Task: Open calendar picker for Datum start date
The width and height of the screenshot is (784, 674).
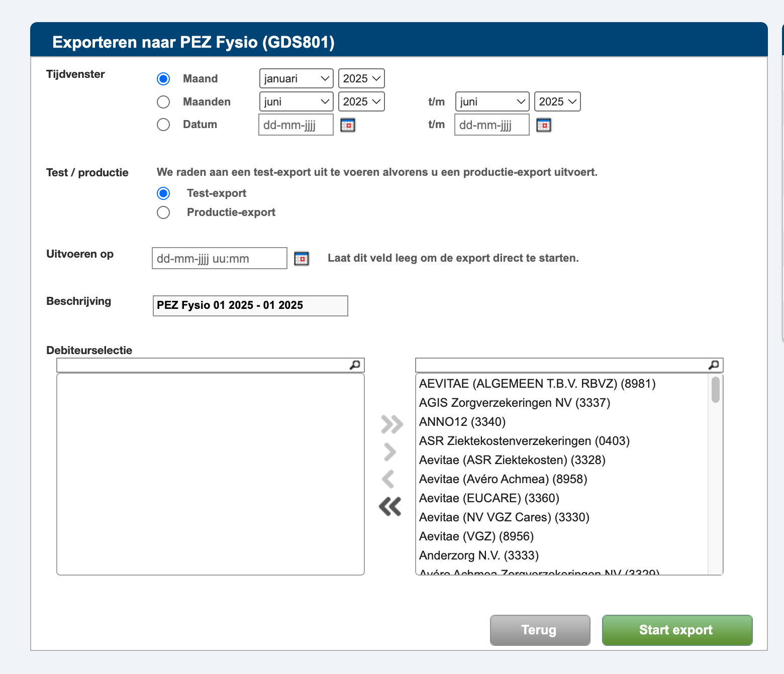Action: tap(348, 125)
